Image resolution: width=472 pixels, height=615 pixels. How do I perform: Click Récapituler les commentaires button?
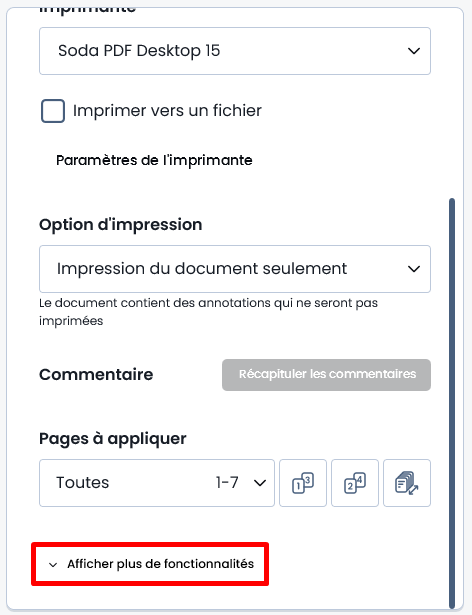326,375
